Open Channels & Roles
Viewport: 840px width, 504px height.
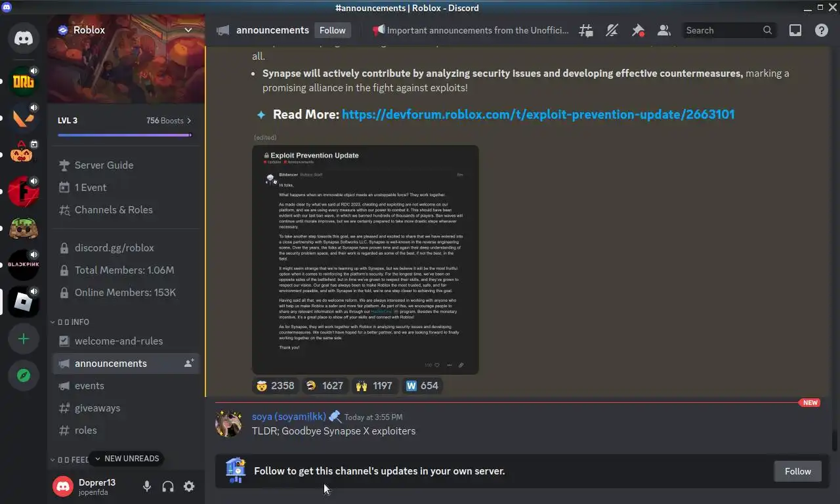pos(126,210)
